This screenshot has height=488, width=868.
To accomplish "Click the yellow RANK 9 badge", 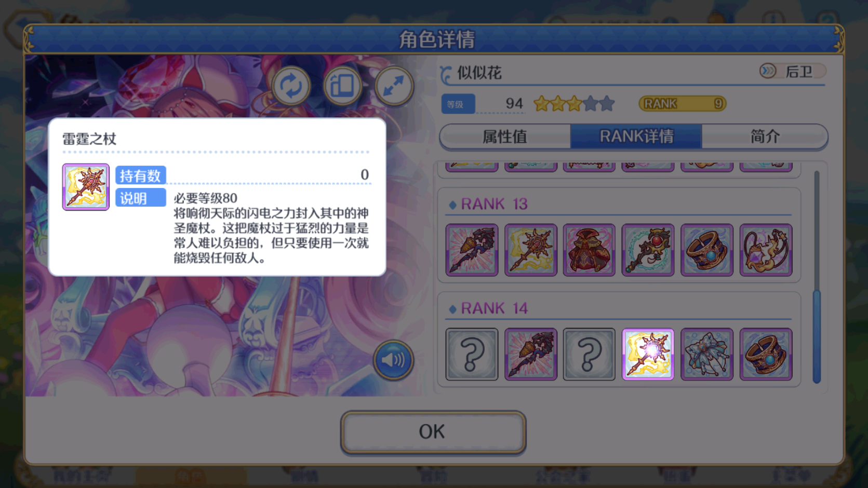I will 682,103.
